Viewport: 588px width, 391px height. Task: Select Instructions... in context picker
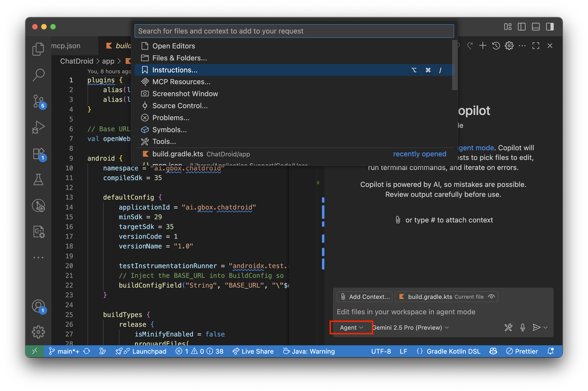coord(294,70)
